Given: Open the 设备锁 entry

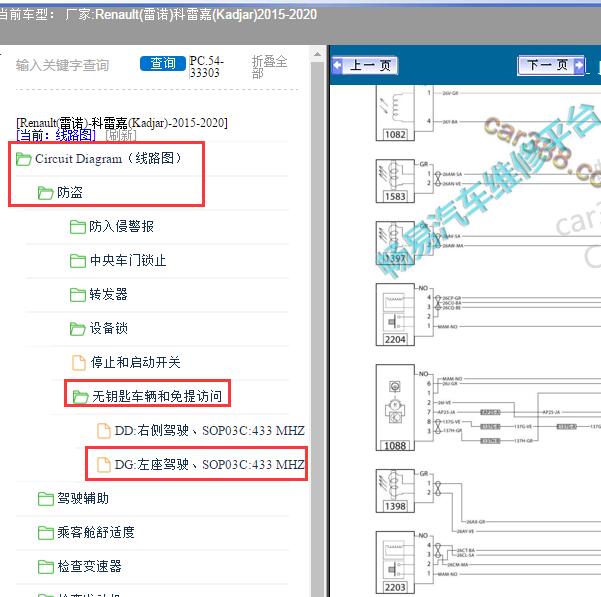Looking at the screenshot, I should pos(108,328).
